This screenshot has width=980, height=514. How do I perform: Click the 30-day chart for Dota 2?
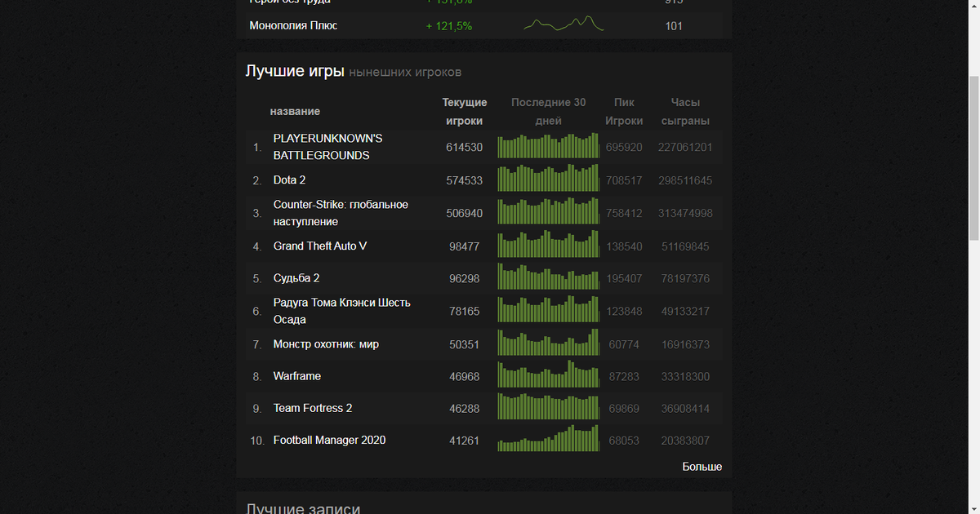pos(548,179)
